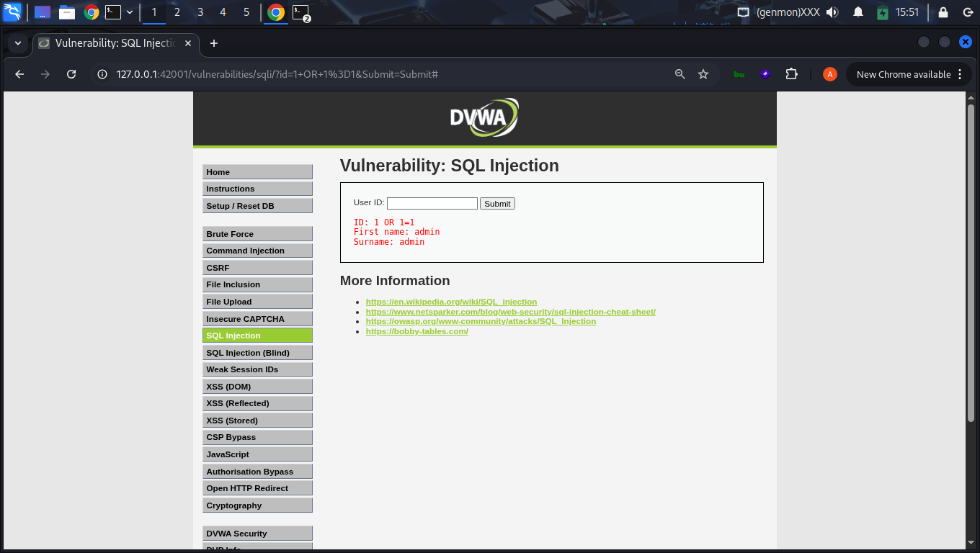Open the Command Injection page
980x553 pixels.
(257, 251)
